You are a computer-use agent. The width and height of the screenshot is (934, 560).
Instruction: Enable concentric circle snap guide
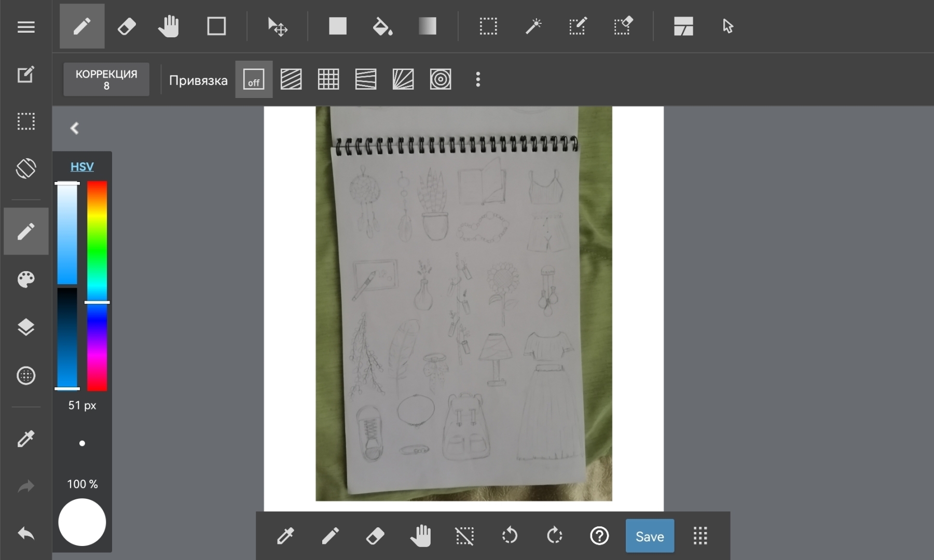[441, 80]
